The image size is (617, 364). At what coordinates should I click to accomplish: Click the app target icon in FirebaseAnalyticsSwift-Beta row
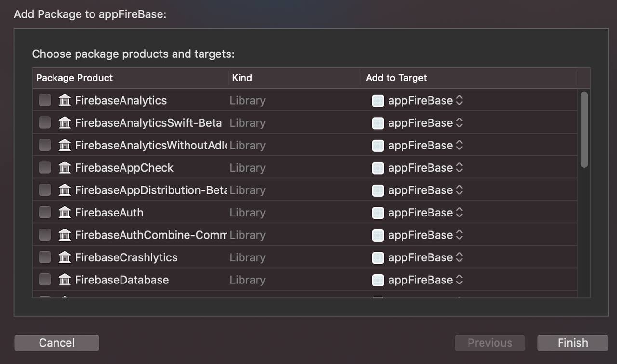[x=378, y=123]
